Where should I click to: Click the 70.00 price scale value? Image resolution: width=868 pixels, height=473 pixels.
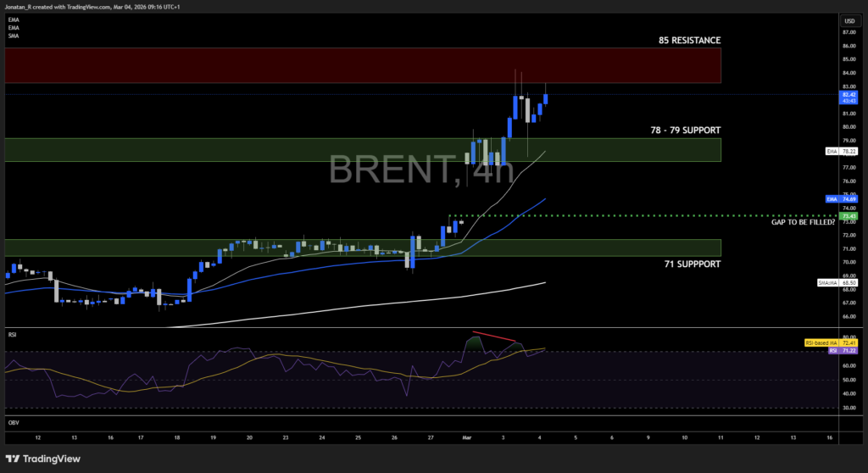click(x=849, y=263)
